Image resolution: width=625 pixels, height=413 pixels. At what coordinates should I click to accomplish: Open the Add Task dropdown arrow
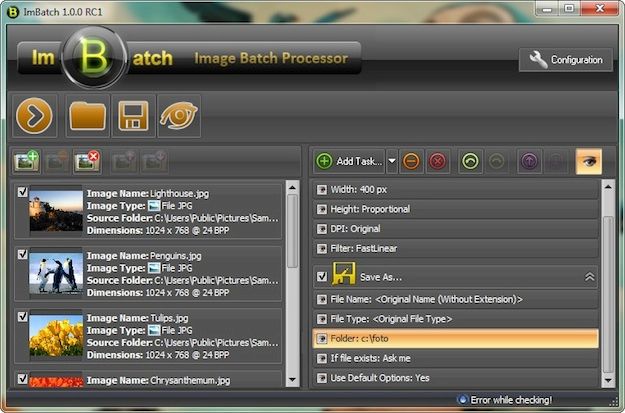[392, 161]
